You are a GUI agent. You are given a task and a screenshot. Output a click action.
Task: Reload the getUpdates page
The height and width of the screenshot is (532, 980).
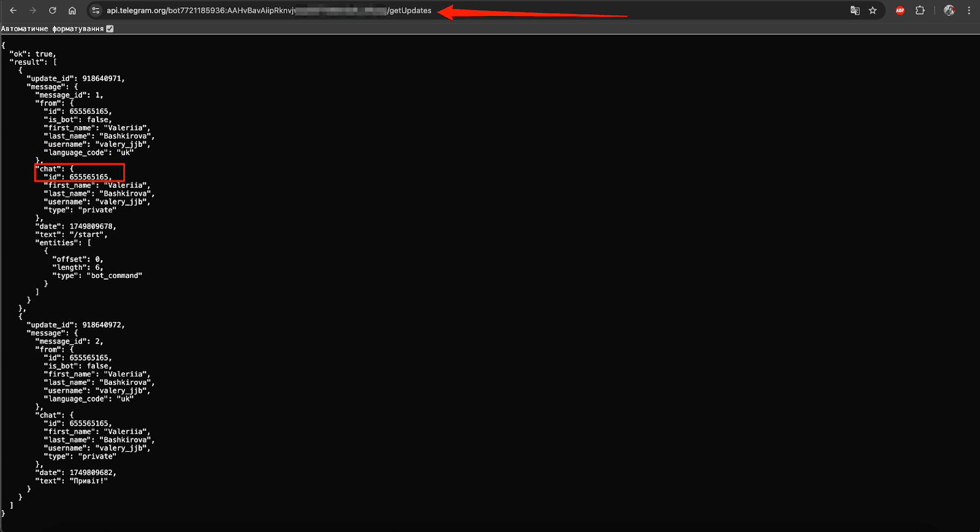pos(53,10)
